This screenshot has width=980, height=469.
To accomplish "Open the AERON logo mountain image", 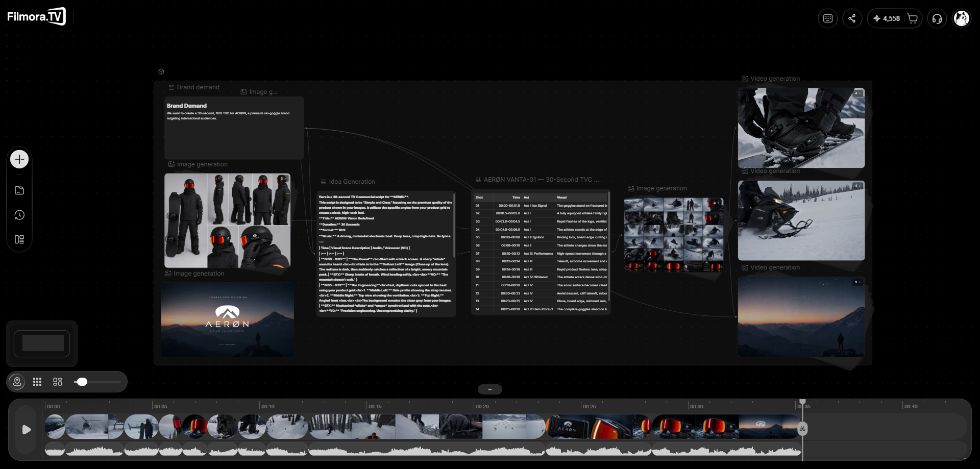I will point(228,320).
